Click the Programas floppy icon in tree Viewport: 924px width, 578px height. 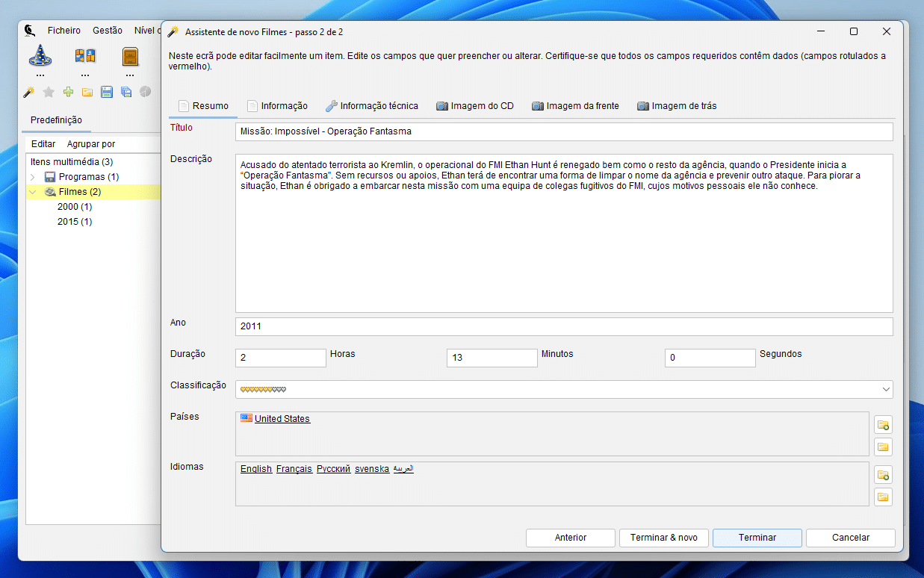[x=50, y=177]
